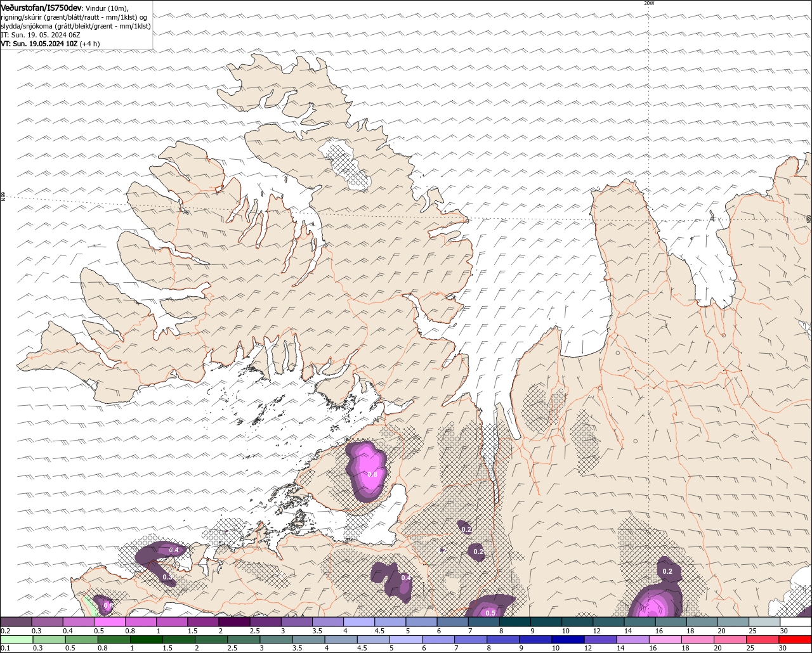Click the snow legend swatch starting at 3.5

328,622
